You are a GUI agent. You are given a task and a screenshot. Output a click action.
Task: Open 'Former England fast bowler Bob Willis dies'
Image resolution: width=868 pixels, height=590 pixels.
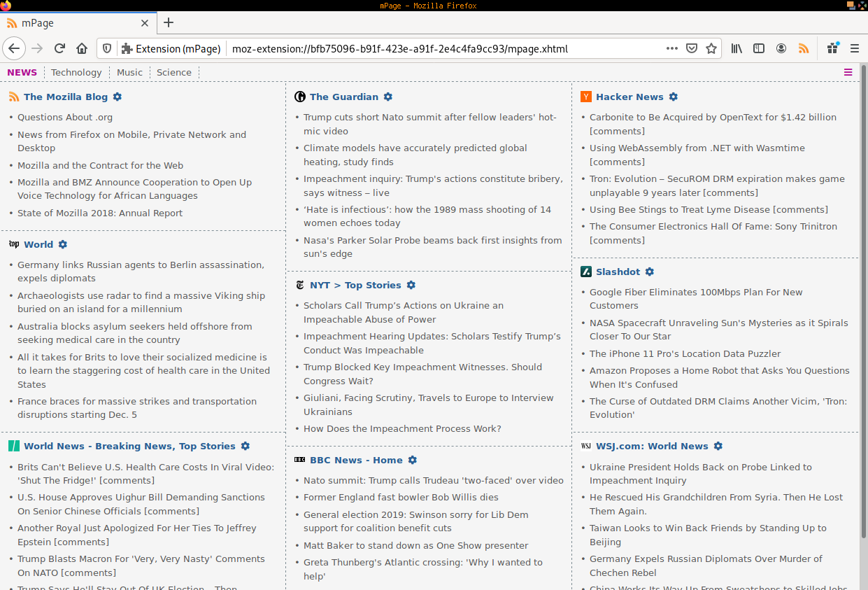coord(401,497)
